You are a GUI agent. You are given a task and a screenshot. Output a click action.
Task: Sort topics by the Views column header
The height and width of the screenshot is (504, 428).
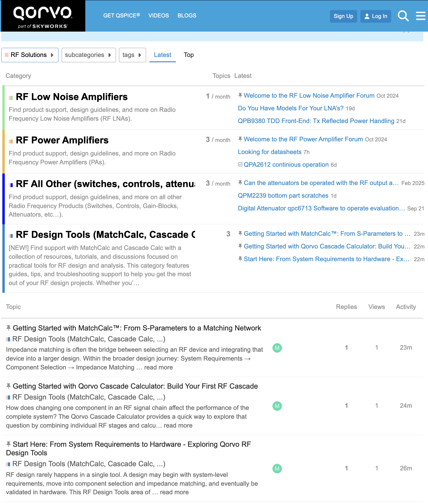coord(377,307)
